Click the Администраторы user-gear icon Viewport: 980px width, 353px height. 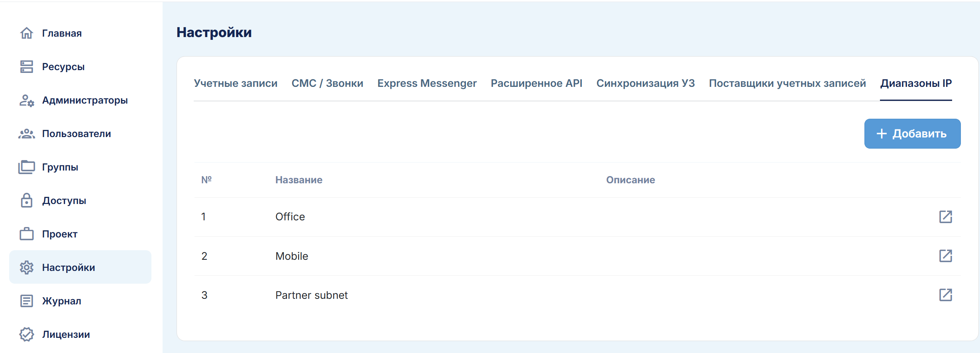pyautogui.click(x=27, y=100)
